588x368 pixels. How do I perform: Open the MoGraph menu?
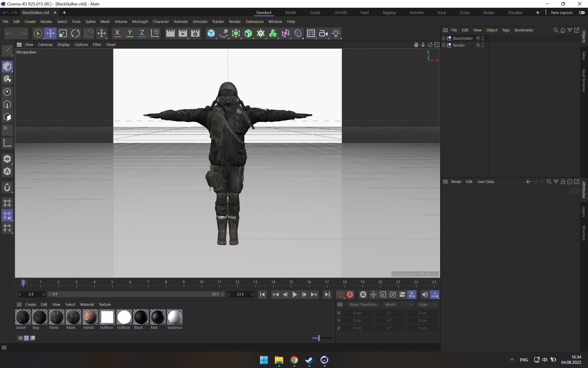coord(140,21)
